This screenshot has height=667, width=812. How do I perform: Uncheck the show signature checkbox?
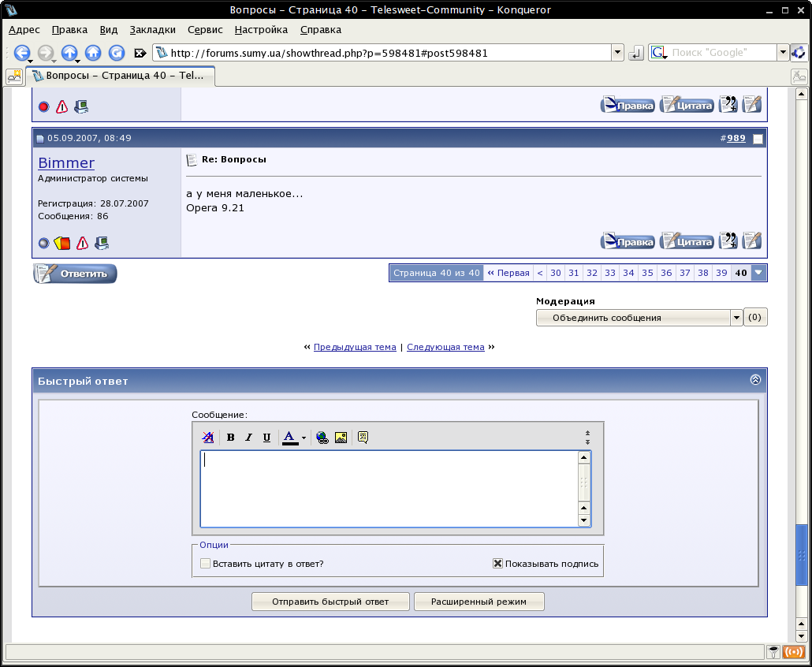[x=497, y=564]
